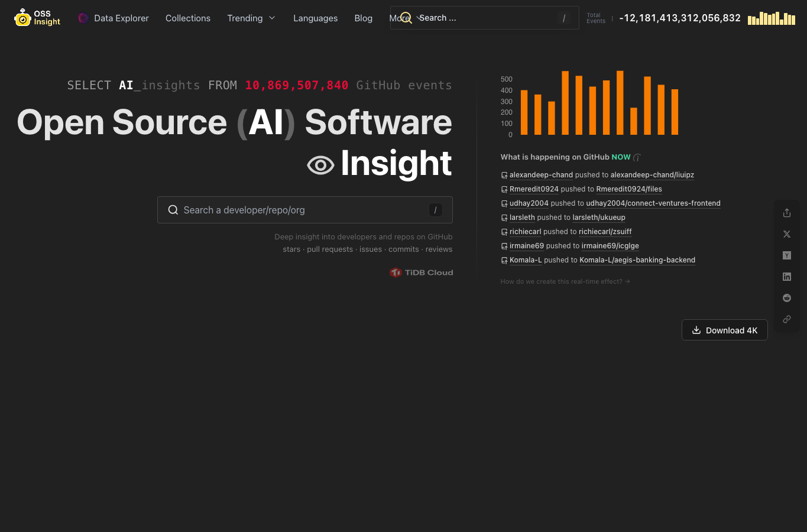Click 'What is happening on GitHub NOW' heading

click(566, 157)
